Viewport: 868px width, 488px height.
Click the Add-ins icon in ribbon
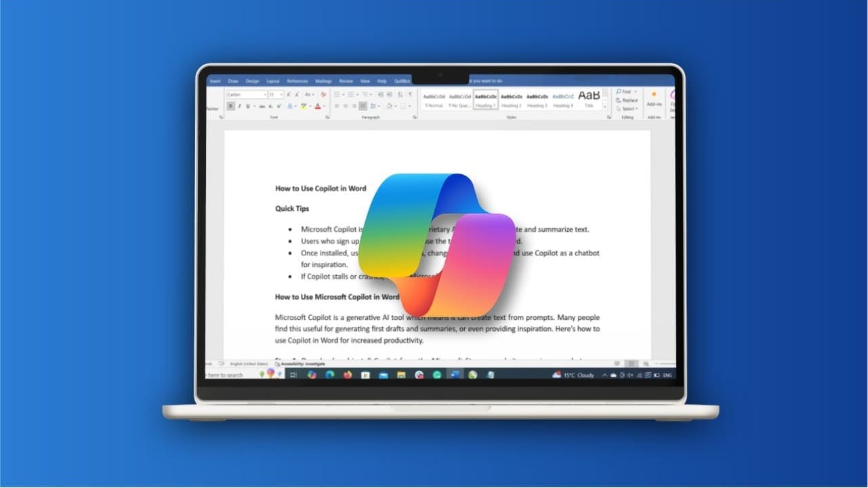pyautogui.click(x=654, y=98)
